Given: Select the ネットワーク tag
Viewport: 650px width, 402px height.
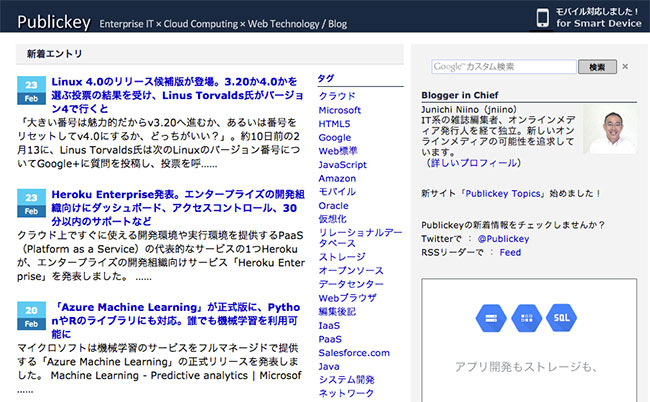Looking at the screenshot, I should click(346, 393).
